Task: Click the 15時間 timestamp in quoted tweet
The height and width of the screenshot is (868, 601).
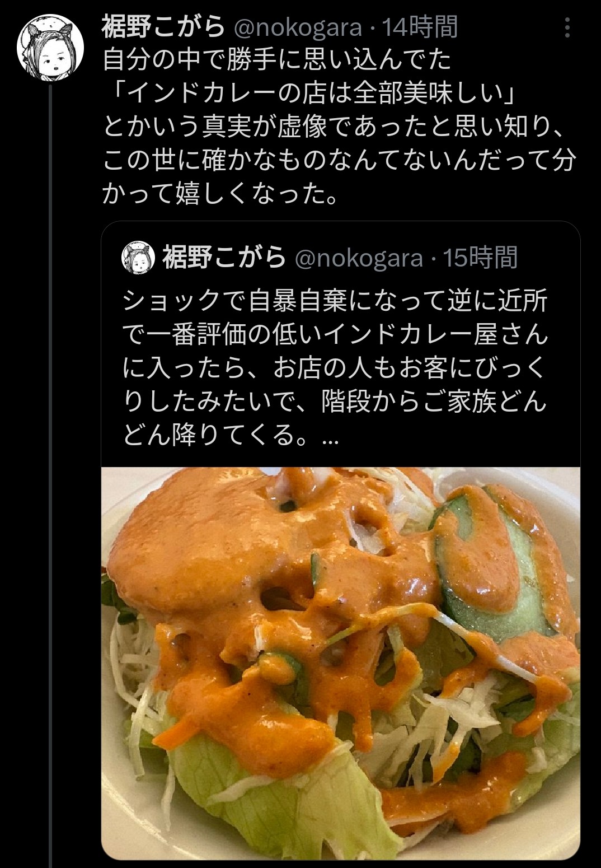Action: coord(481,258)
